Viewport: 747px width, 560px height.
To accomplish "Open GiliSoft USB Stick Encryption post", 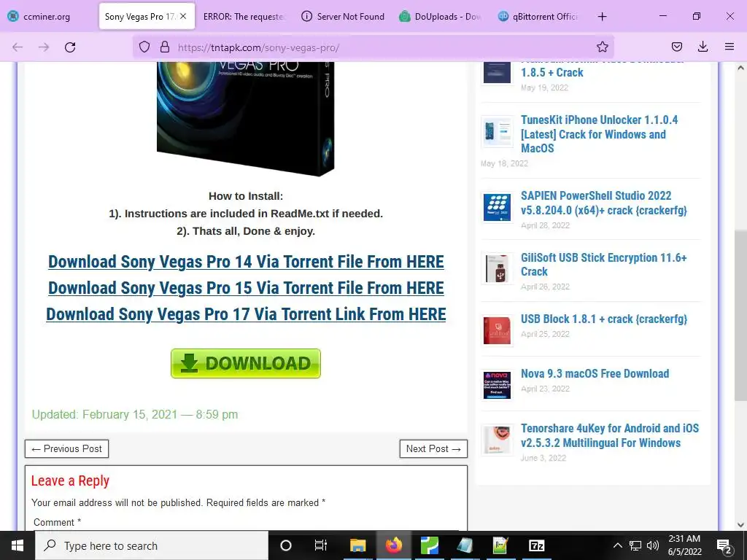I will pos(603,264).
